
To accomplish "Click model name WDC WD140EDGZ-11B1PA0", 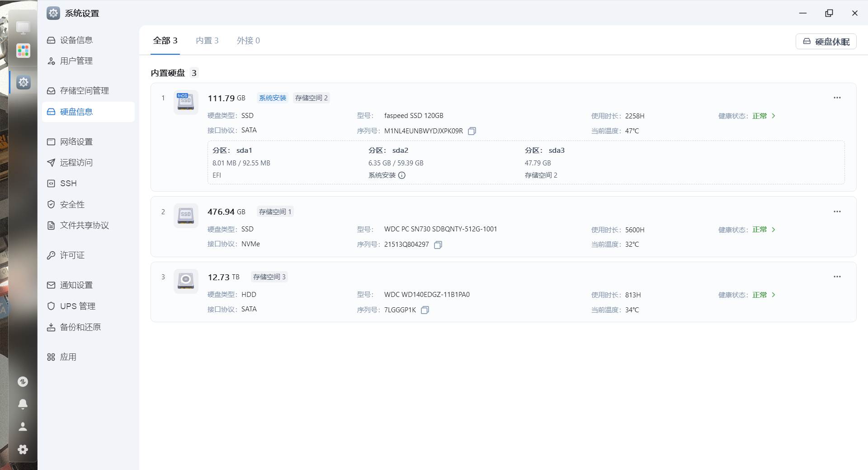I will click(427, 295).
